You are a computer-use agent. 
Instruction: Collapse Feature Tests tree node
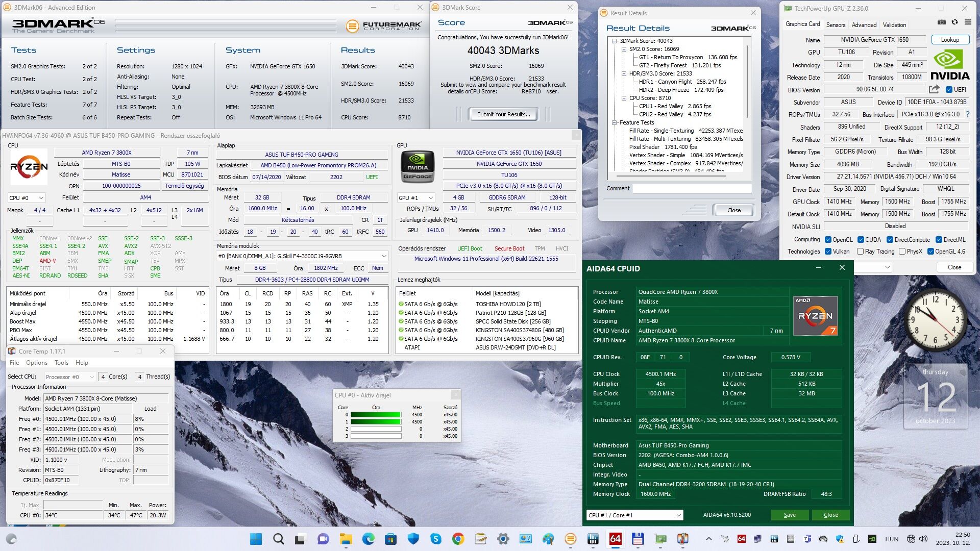(x=615, y=122)
